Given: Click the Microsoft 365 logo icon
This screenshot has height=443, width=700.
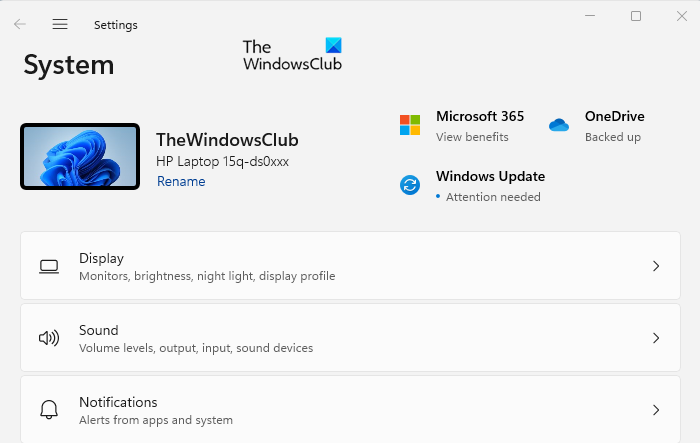Looking at the screenshot, I should [410, 125].
